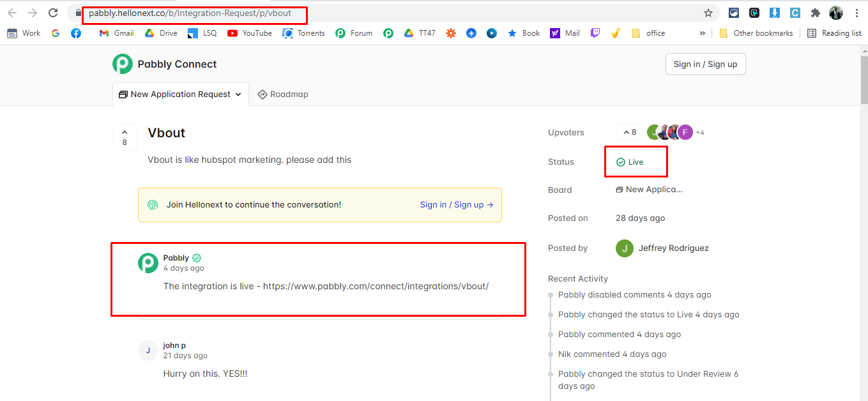Image resolution: width=868 pixels, height=401 pixels.
Task: Open the Forum bookmark
Action: pyautogui.click(x=354, y=33)
